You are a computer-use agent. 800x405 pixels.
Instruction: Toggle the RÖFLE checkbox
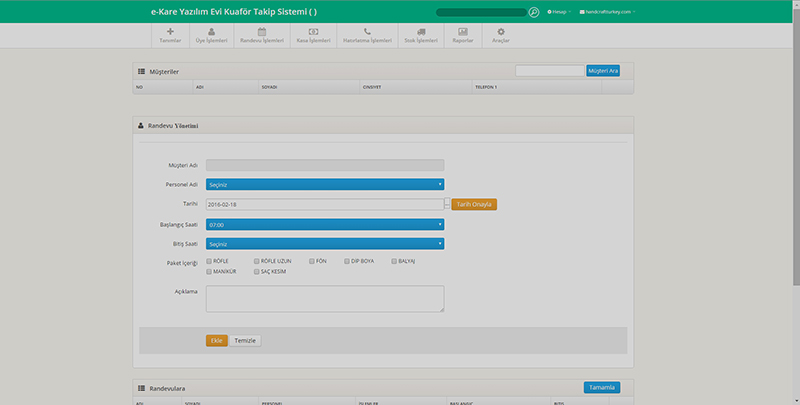pyautogui.click(x=209, y=261)
